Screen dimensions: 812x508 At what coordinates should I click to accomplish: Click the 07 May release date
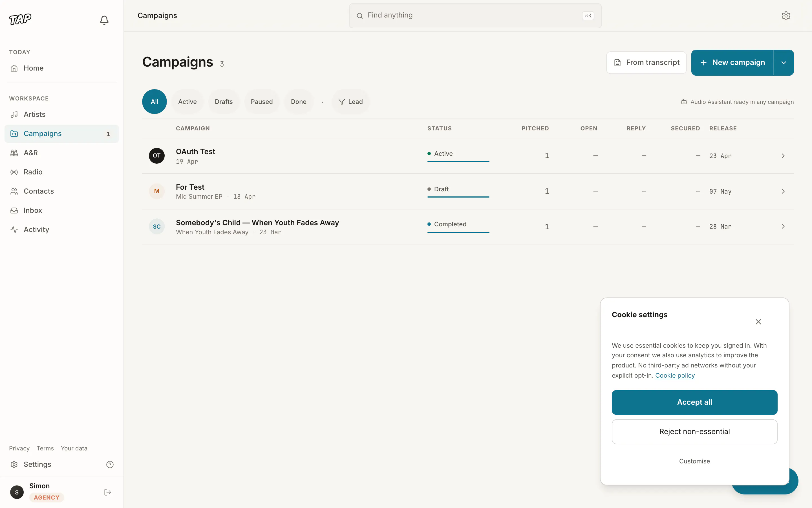click(720, 192)
